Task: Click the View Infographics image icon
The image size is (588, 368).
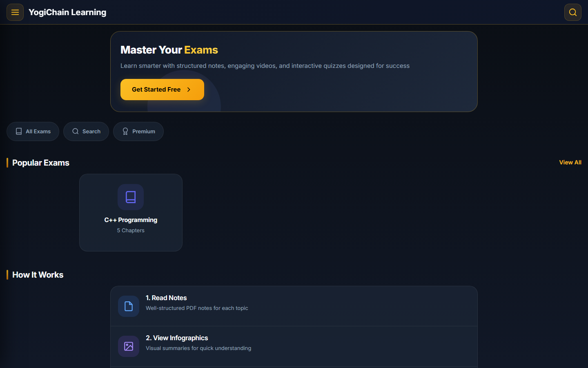Action: tap(129, 346)
